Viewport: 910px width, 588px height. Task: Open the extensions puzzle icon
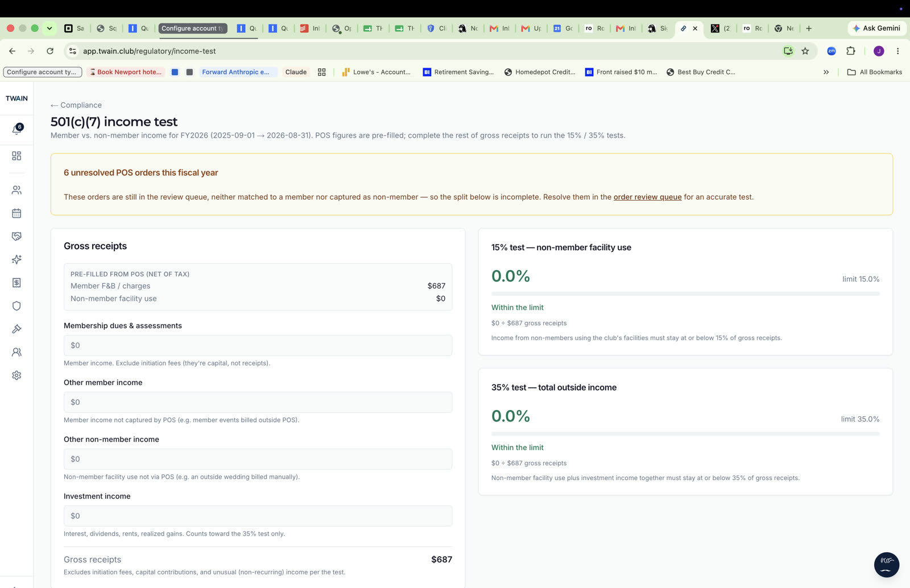(851, 51)
